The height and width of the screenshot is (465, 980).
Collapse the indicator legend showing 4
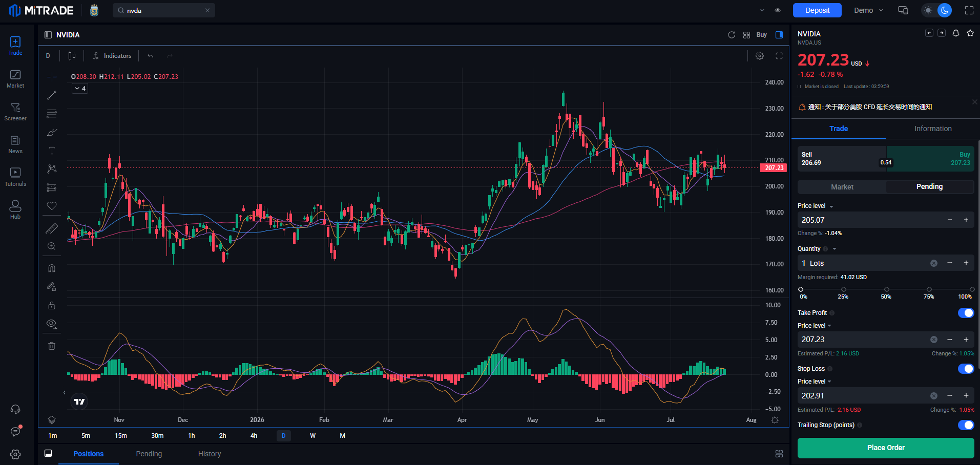tap(80, 89)
